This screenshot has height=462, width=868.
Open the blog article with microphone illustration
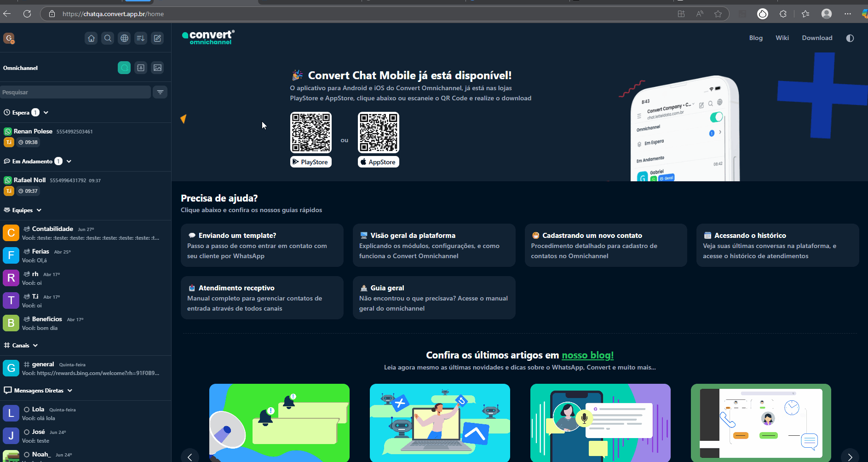[x=600, y=423]
